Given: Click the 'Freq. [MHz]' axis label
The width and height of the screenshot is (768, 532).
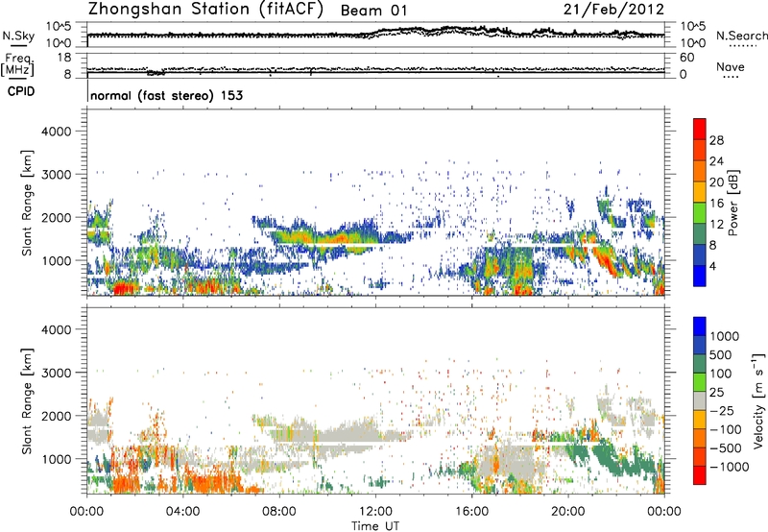Looking at the screenshot, I should point(17,64).
